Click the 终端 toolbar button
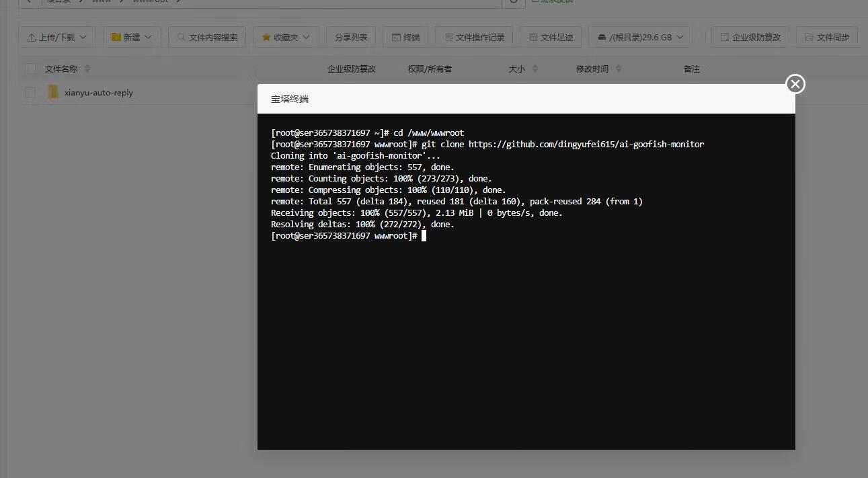868x478 pixels. click(x=405, y=37)
